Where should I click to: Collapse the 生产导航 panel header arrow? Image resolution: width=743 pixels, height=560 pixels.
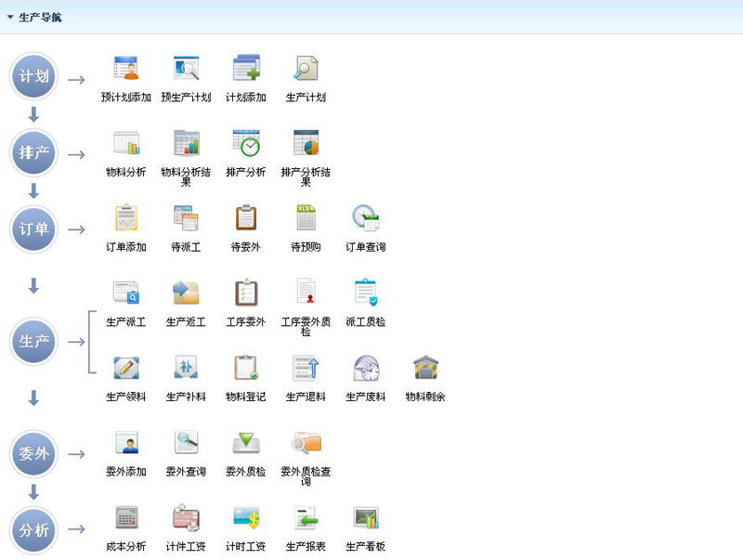click(x=10, y=17)
